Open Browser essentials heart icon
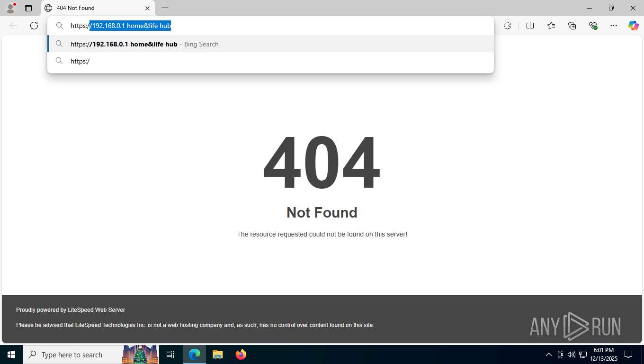The height and width of the screenshot is (364, 644). [593, 26]
